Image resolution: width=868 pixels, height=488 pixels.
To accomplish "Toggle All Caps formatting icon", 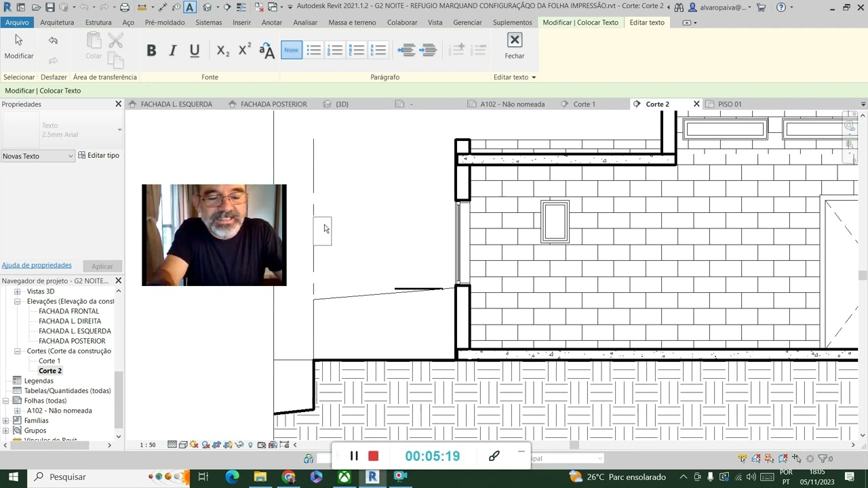I will pyautogui.click(x=267, y=50).
